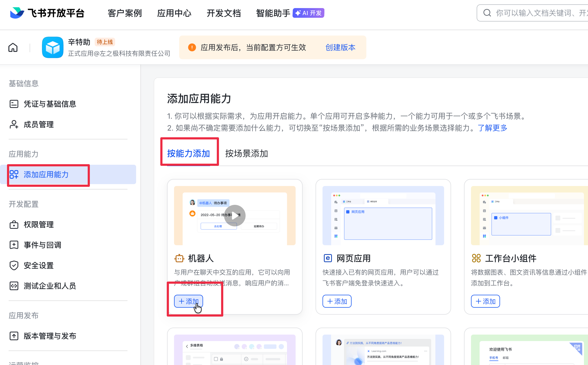The height and width of the screenshot is (365, 588).
Task: Switch to 按场景添加 tab
Action: click(246, 153)
